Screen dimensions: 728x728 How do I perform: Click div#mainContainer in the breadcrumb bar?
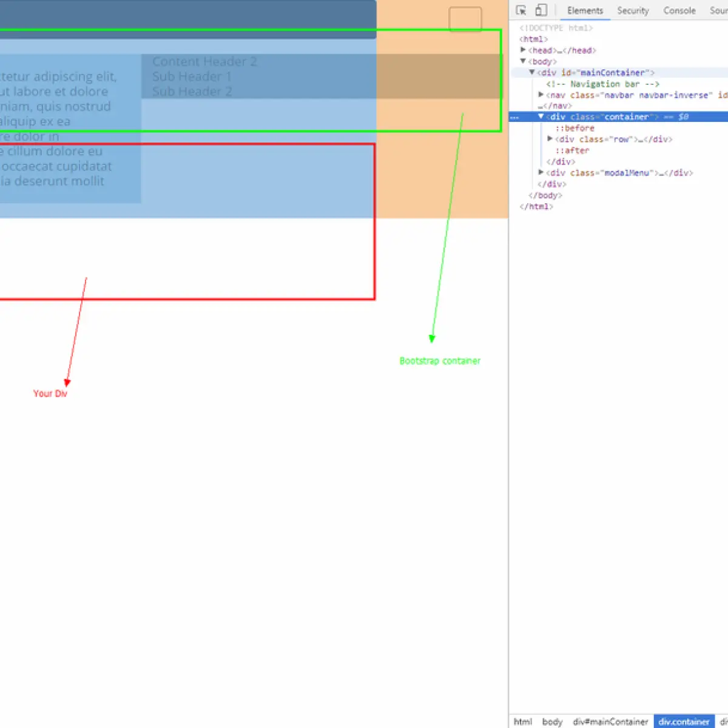(x=610, y=721)
